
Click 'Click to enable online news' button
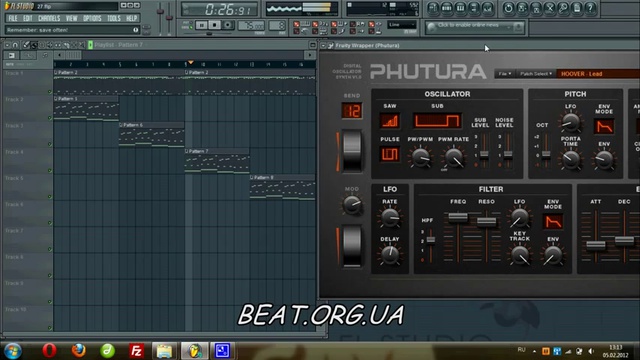(x=468, y=25)
